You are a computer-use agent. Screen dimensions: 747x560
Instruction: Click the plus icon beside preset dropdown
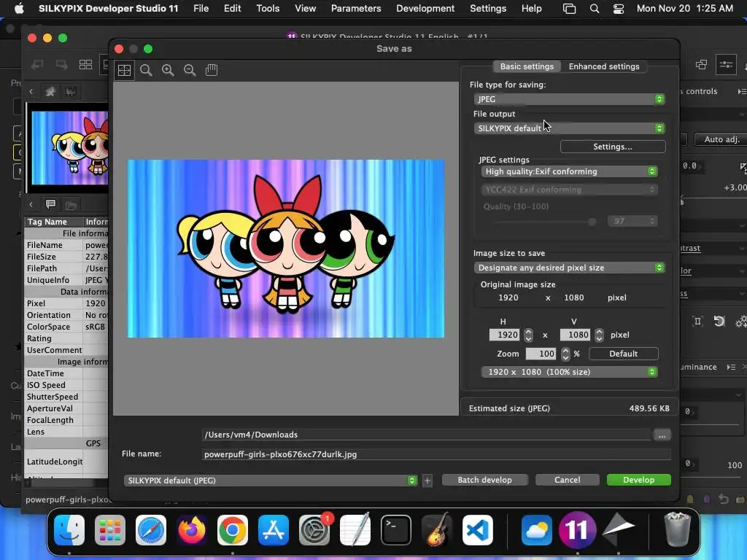tap(427, 481)
